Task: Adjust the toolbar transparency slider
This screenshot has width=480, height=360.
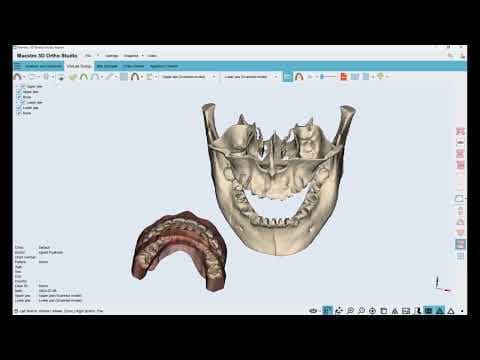Action: (328, 77)
